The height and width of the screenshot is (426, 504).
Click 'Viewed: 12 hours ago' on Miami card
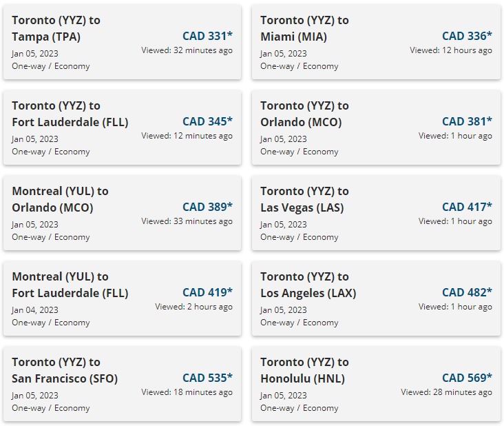[451, 50]
